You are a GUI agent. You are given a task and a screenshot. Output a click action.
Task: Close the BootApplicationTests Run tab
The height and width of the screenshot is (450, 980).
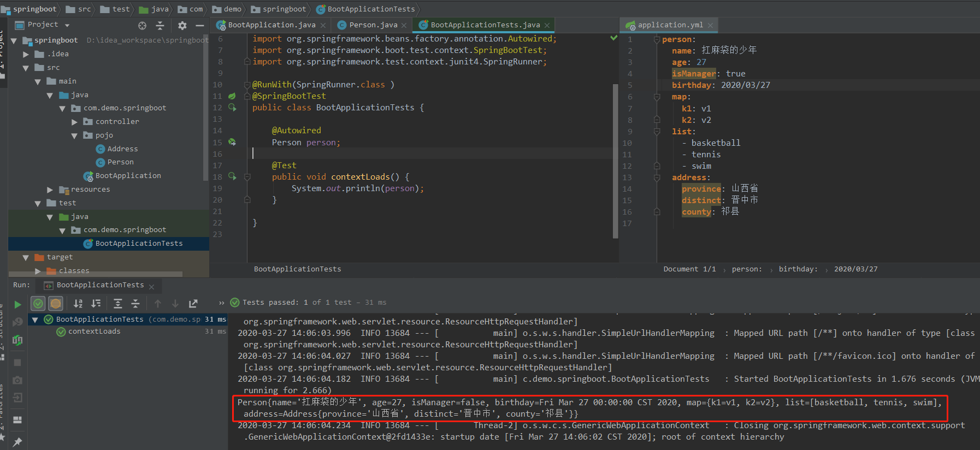pos(151,287)
